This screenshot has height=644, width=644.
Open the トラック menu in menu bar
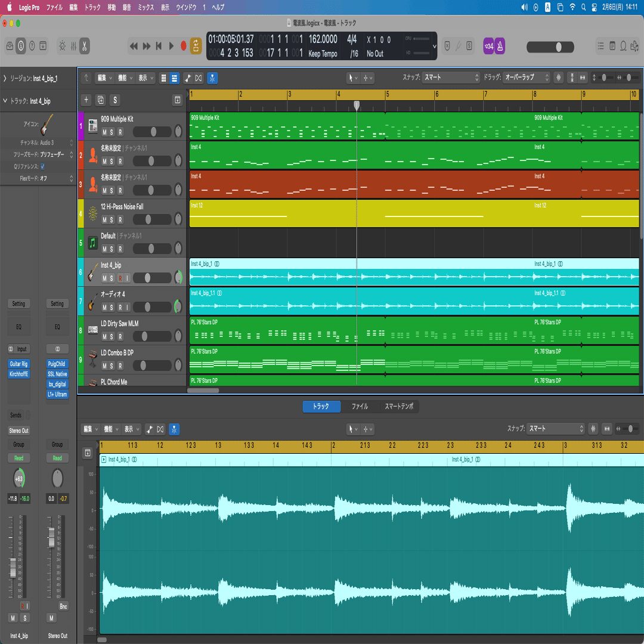[92, 7]
